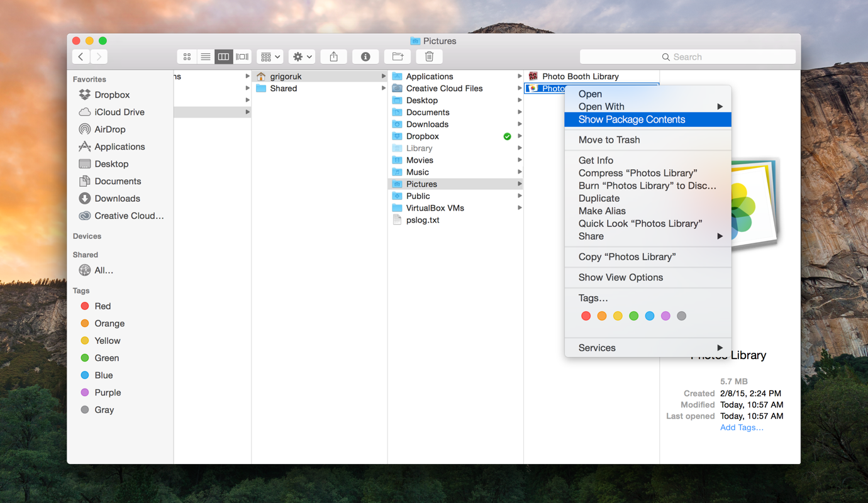Select the grigoruk home folder

point(320,76)
